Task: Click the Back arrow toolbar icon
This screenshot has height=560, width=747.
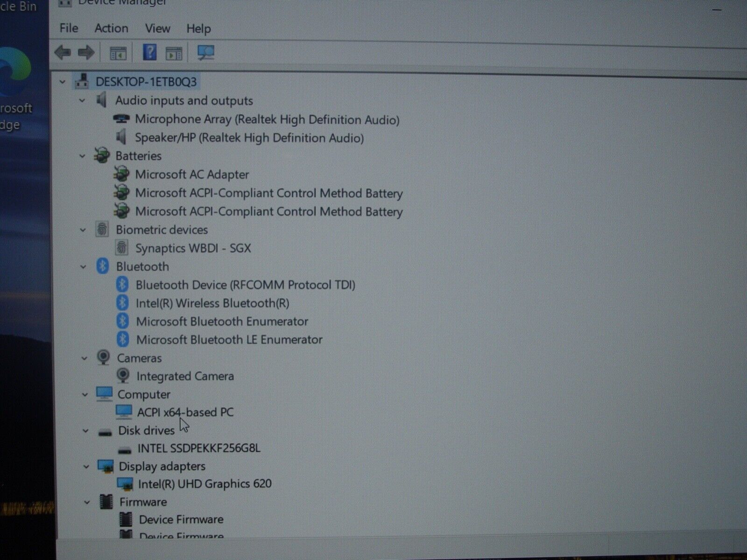Action: [62, 52]
